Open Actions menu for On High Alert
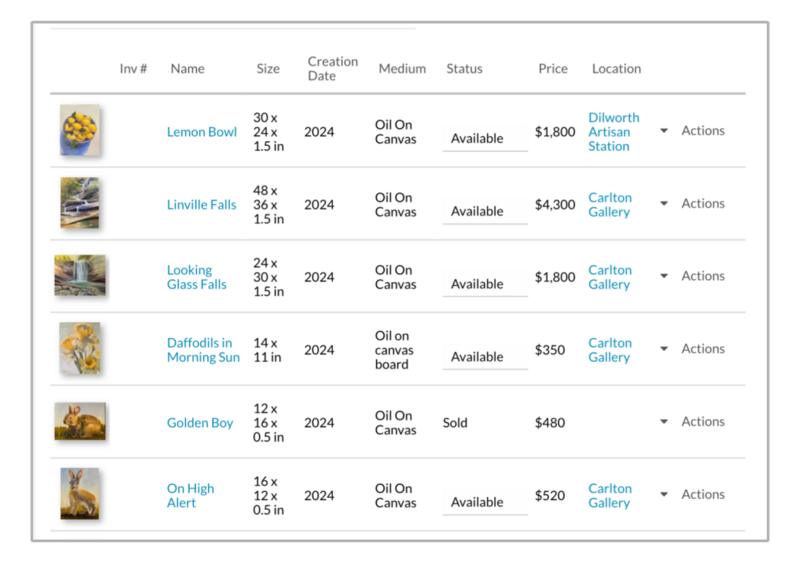Image resolution: width=800 pixels, height=563 pixels. pyautogui.click(x=692, y=495)
